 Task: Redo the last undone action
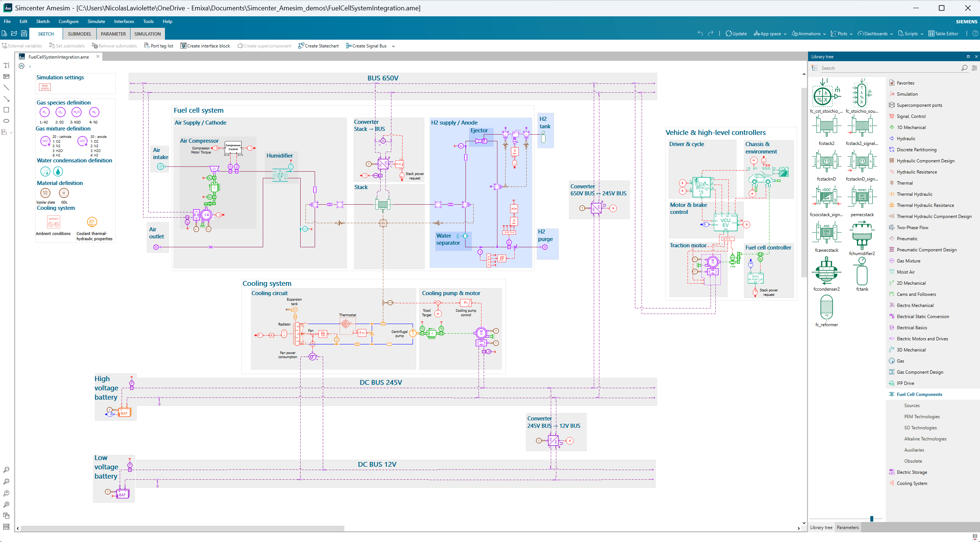coord(711,33)
